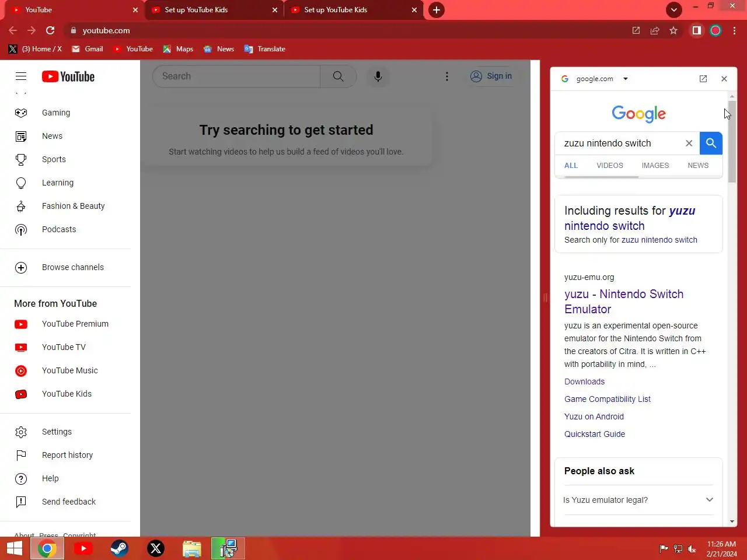Click the Gaming controller icon in sidebar

[21, 113]
